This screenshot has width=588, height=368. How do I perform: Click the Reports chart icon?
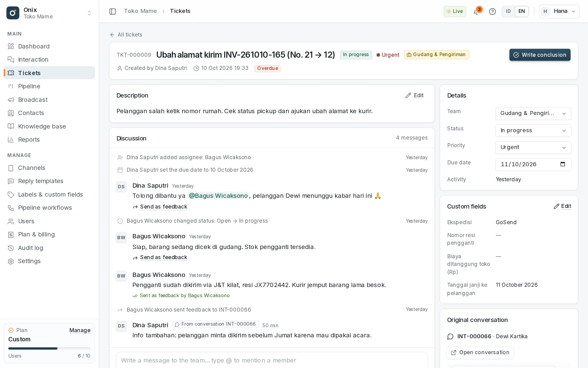click(x=11, y=140)
